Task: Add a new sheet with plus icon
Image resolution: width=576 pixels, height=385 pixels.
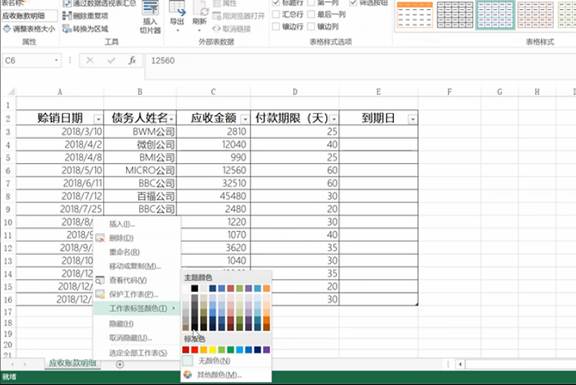Action: click(x=120, y=364)
